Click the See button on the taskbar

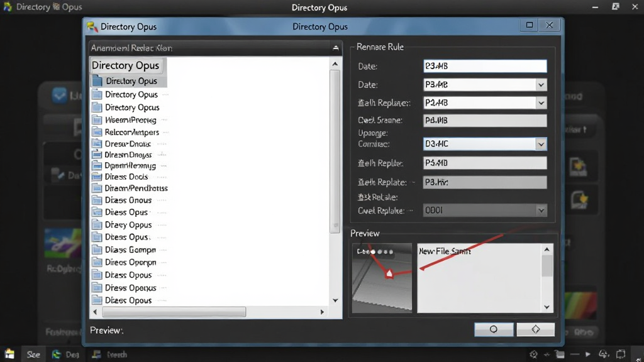coord(33,354)
